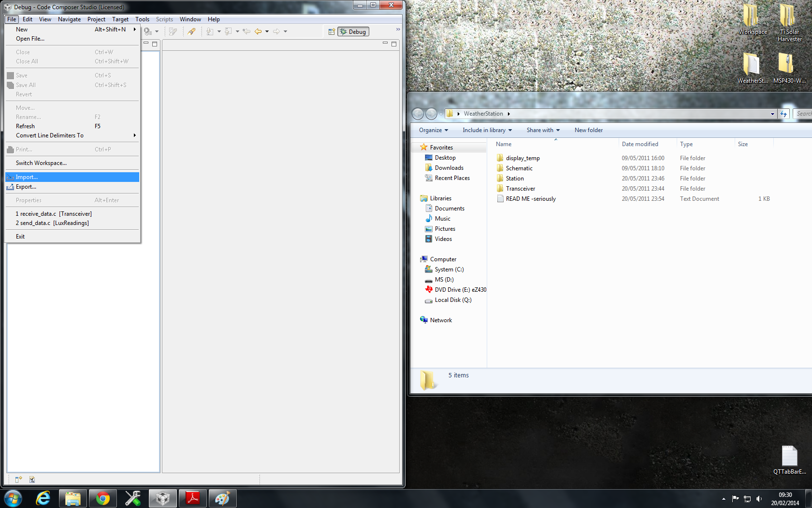The image size is (812, 508).
Task: Open the Edit menu in the menu bar
Action: (28, 19)
